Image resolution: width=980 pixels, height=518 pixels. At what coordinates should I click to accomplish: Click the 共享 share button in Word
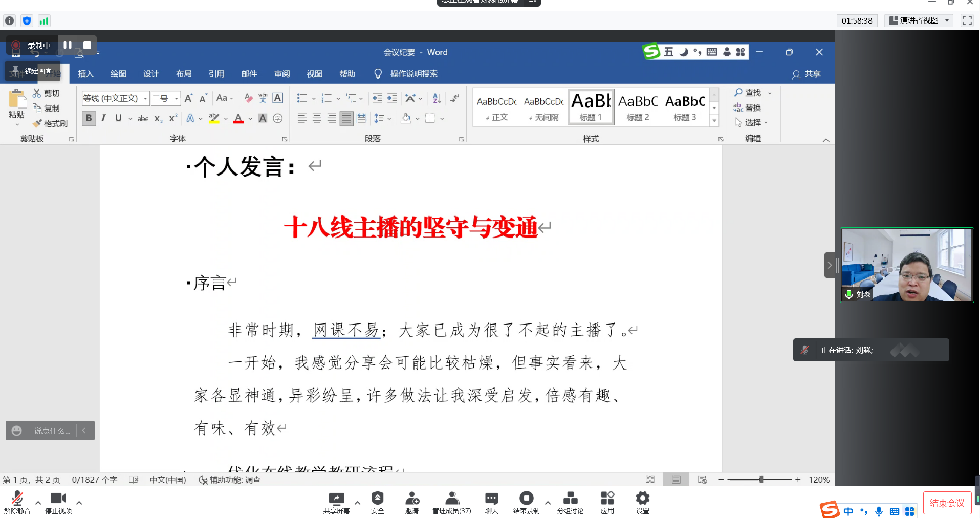[807, 74]
